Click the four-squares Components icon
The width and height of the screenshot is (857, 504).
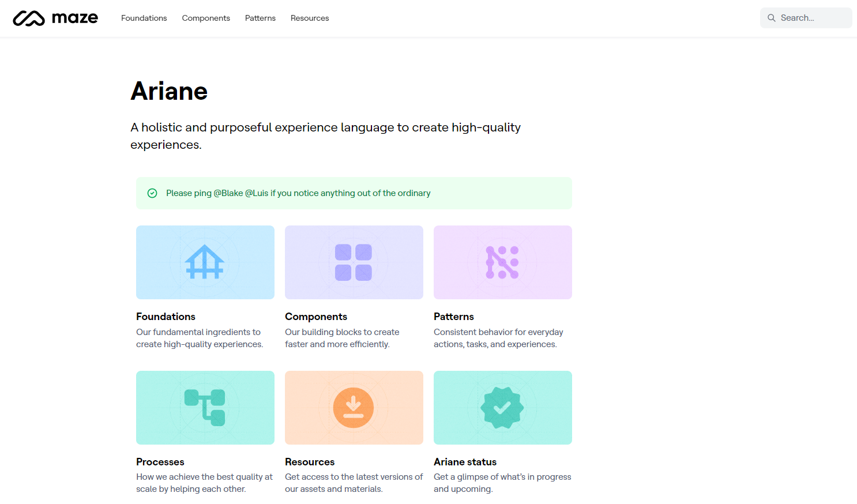[354, 262]
